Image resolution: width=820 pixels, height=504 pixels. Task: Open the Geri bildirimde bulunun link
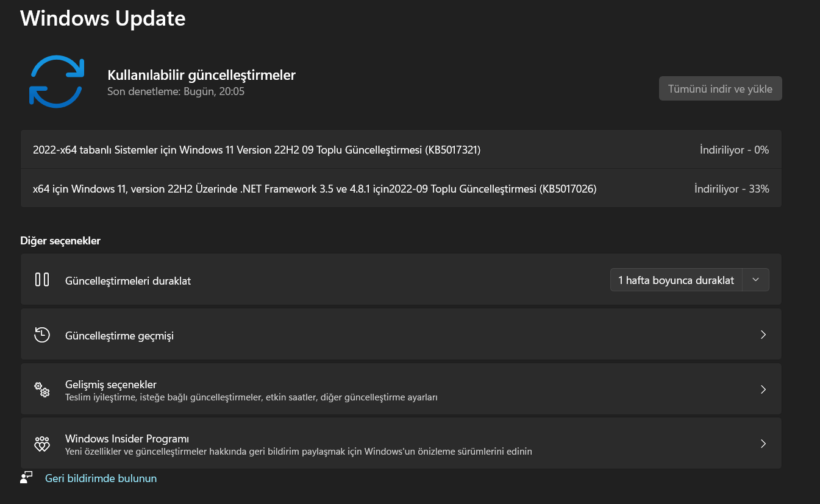[x=101, y=478]
